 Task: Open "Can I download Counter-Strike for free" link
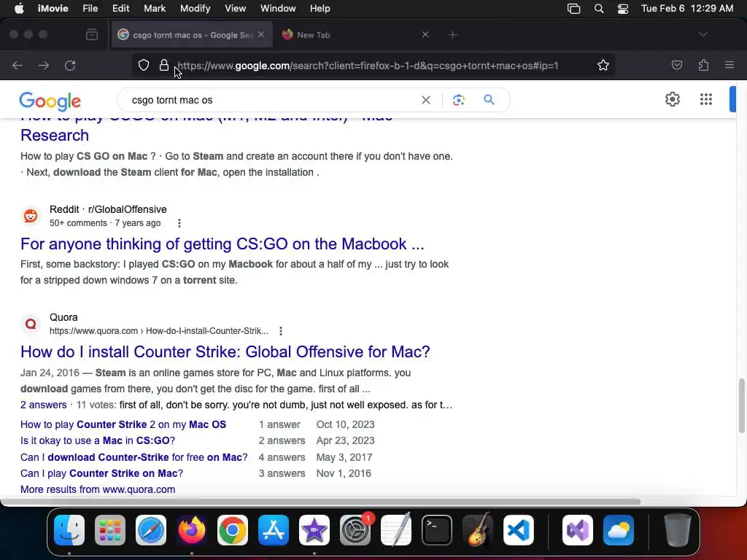134,457
